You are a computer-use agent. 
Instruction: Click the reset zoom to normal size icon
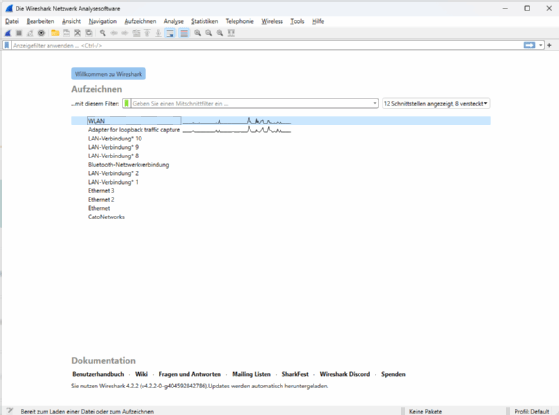point(220,33)
